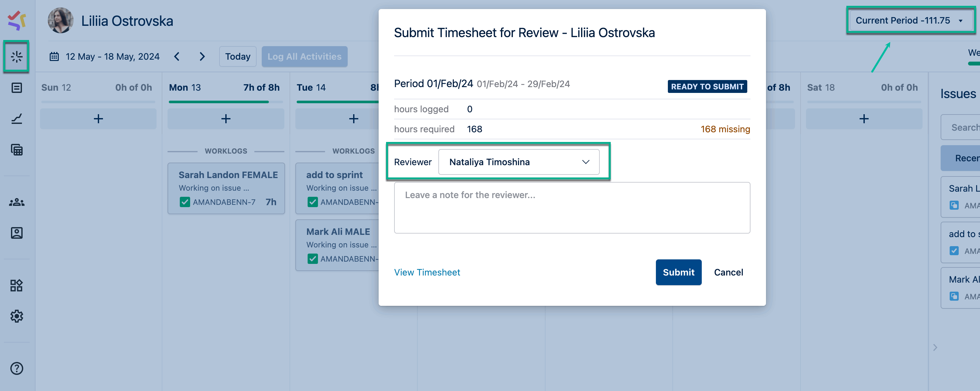Open Tempo settings via the gear icon
980x391 pixels.
pos(16,316)
